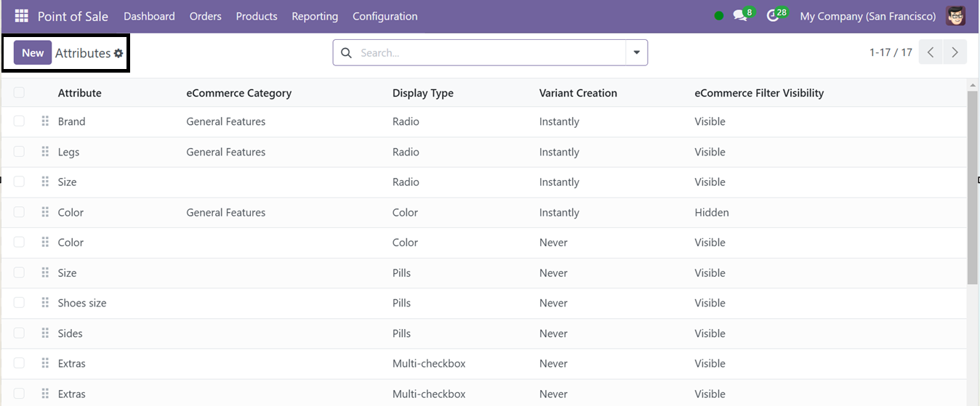The width and height of the screenshot is (980, 406).
Task: Click the New button
Action: coord(33,52)
